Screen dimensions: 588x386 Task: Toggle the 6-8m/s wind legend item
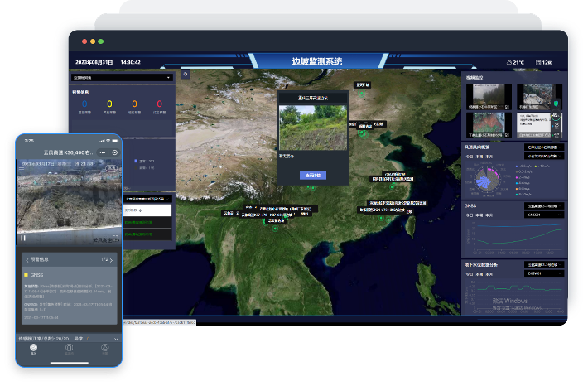(x=523, y=189)
